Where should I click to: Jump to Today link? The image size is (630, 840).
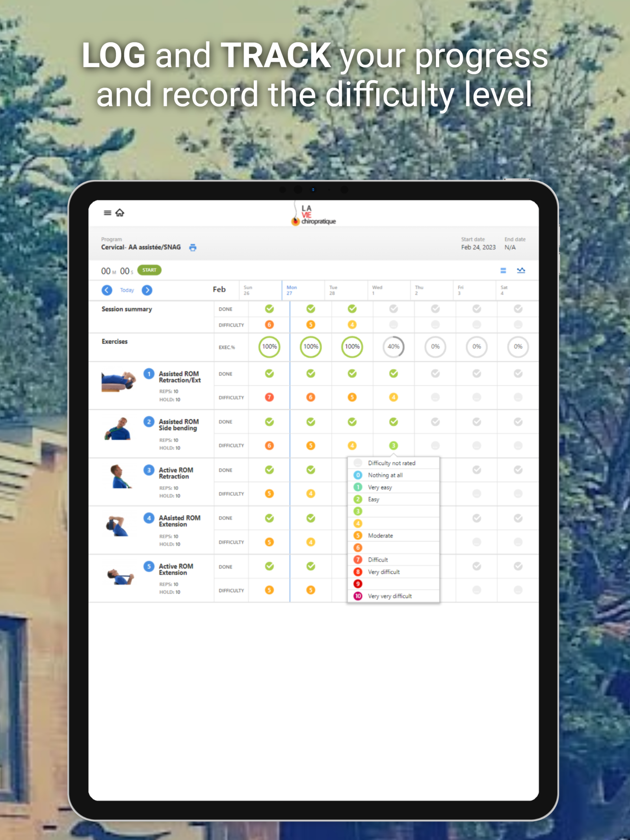point(127,290)
